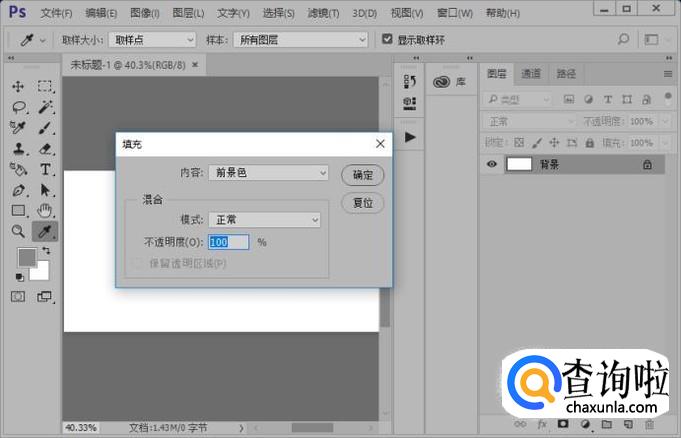The height and width of the screenshot is (438, 681).
Task: Choose the Magic Wand tool
Action: tap(46, 108)
